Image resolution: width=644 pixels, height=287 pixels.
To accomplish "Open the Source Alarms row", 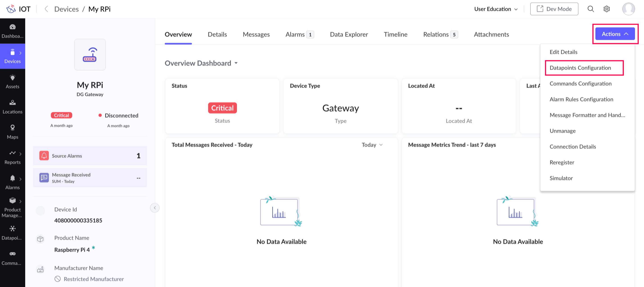I will 90,156.
